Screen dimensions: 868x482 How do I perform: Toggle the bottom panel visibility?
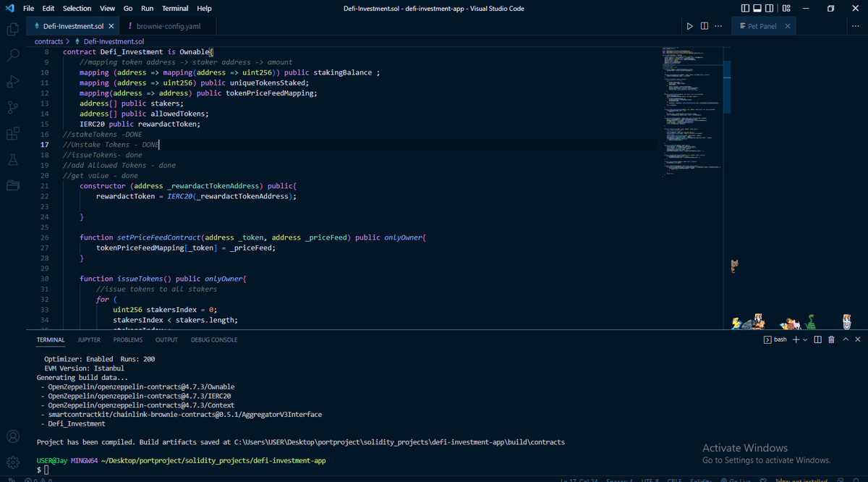point(757,8)
